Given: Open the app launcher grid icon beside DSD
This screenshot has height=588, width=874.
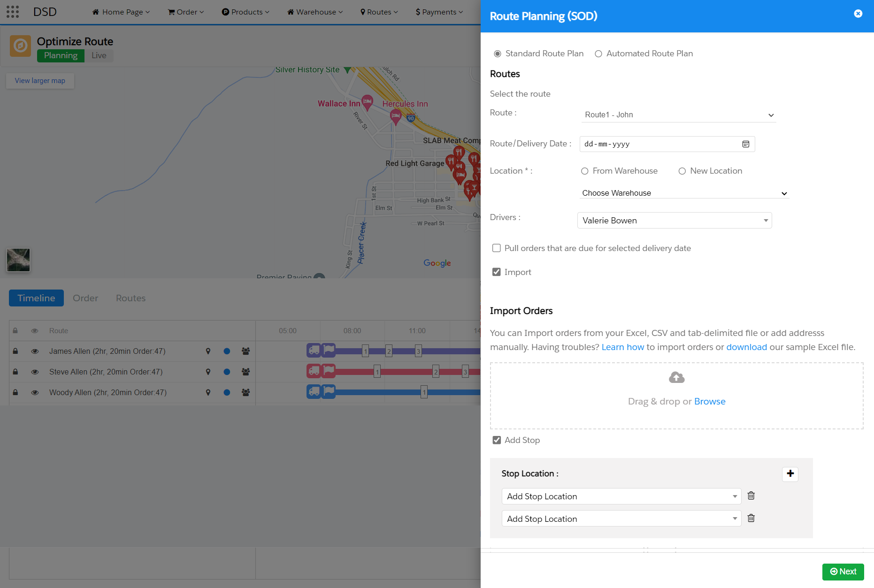Looking at the screenshot, I should (x=13, y=12).
